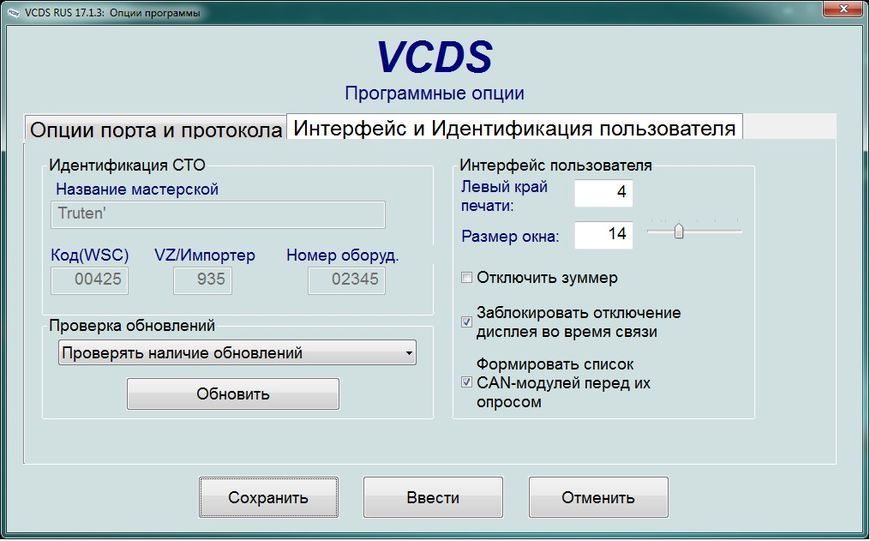This screenshot has width=870, height=541.
Task: Click the VZ/Импортер field showing 935
Action: [203, 280]
